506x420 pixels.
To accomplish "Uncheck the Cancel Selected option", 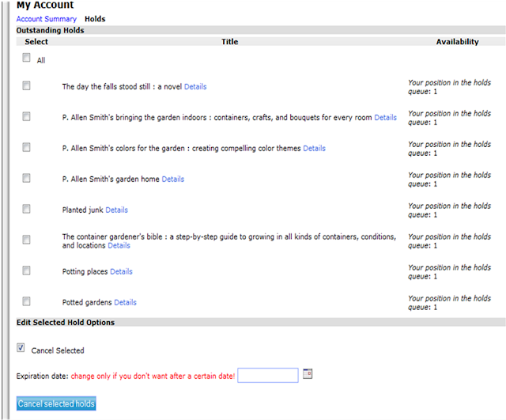I will point(21,347).
